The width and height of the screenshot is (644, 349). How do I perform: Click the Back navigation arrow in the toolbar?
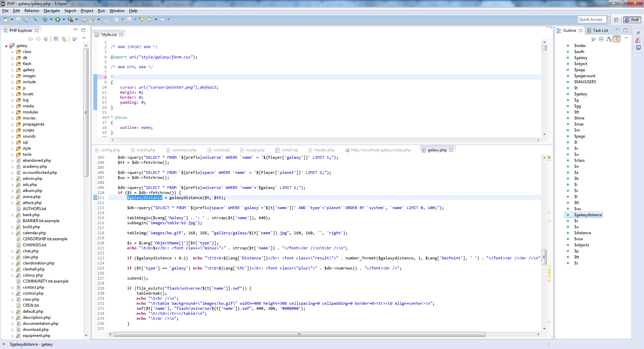point(149,19)
